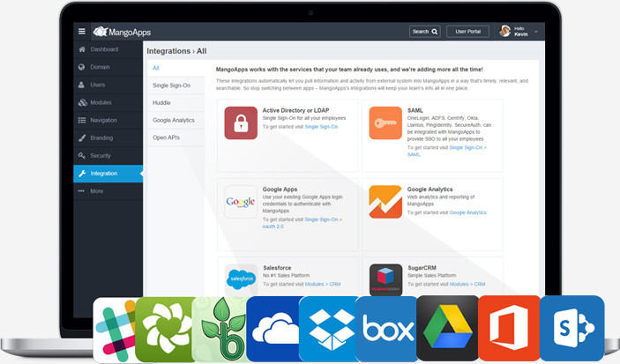
Task: Click the 'Active Directory or LDAP' heading
Action: pyautogui.click(x=295, y=110)
